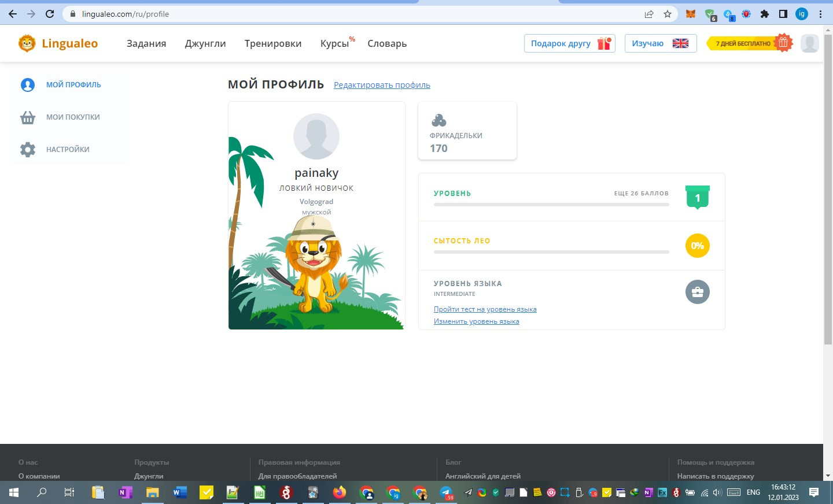This screenshot has width=833, height=504.
Task: Click the page vertical scrollbar
Action: [x=828, y=190]
